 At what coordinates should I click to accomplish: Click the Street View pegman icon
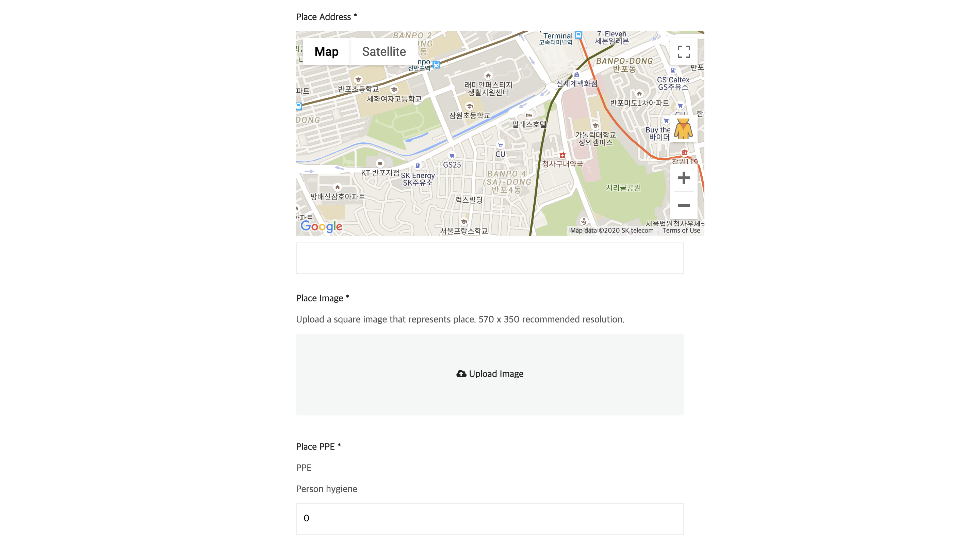683,129
